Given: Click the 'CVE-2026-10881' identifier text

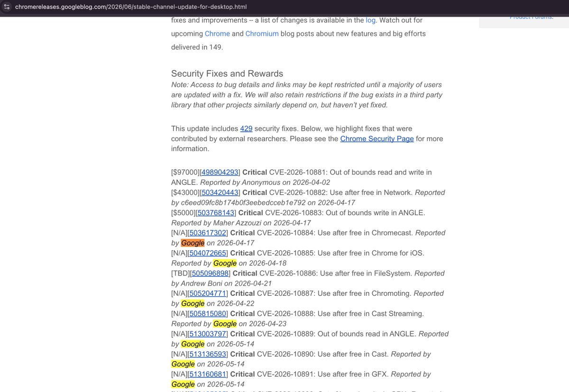Looking at the screenshot, I should point(298,173).
